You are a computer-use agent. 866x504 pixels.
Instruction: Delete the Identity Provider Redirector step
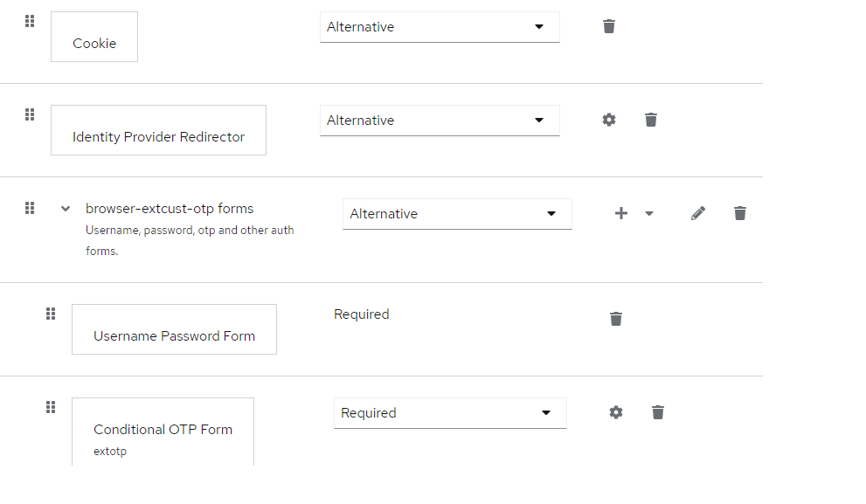coord(651,120)
